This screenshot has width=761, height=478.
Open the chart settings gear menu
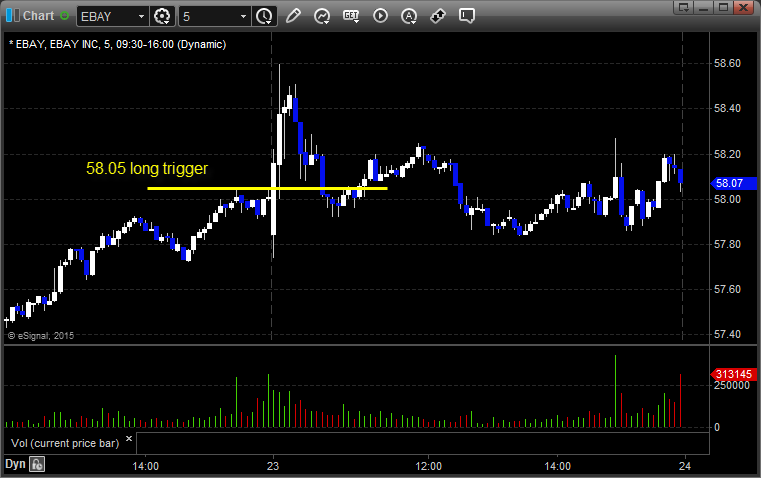point(162,16)
